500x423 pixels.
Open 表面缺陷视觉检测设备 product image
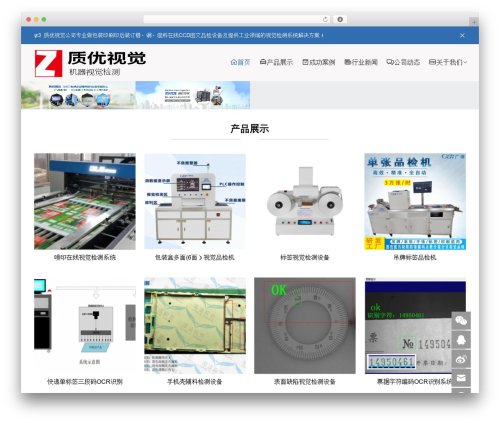click(305, 325)
